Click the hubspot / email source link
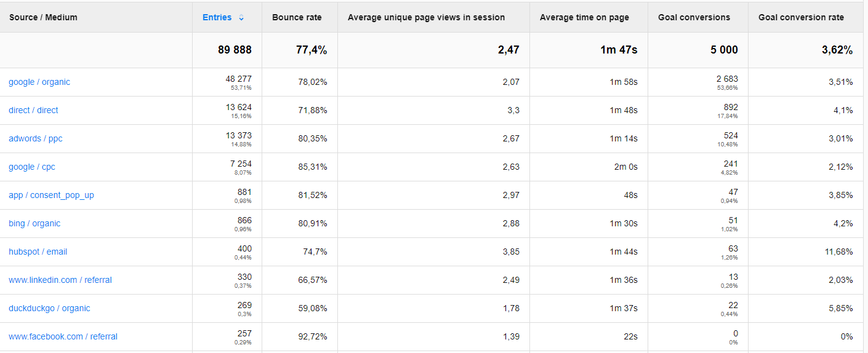The image size is (868, 353). (x=38, y=252)
